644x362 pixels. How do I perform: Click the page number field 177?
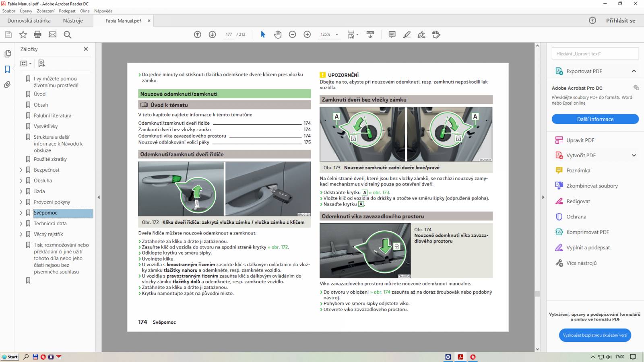(x=229, y=35)
